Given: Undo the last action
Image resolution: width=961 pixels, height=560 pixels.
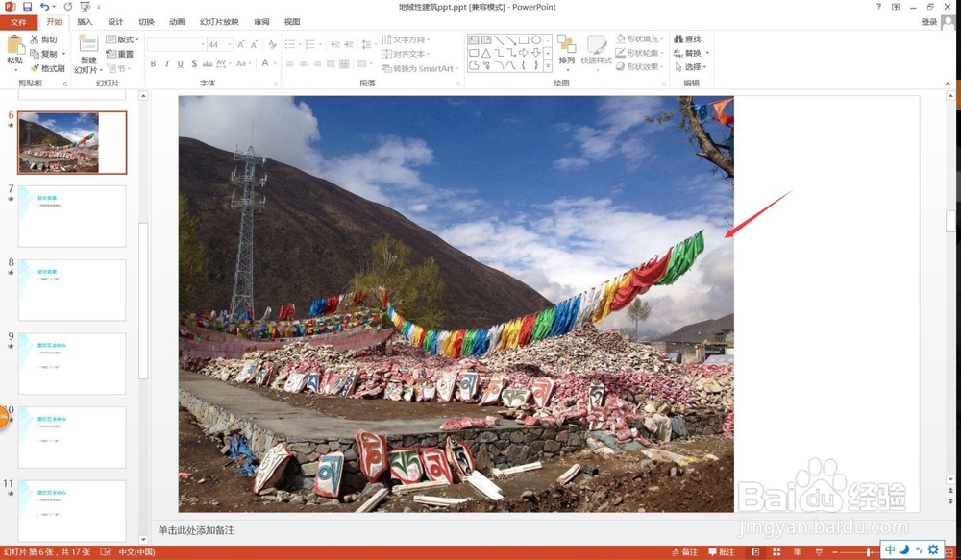Looking at the screenshot, I should (x=44, y=7).
